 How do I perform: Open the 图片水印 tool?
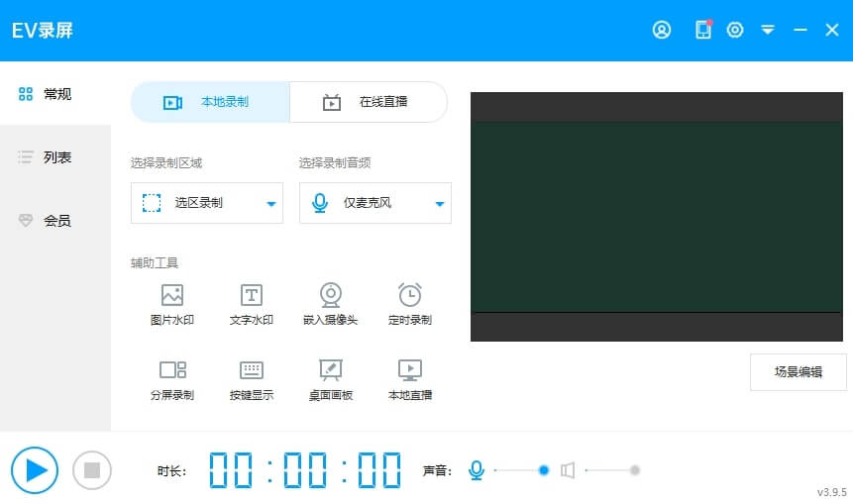[172, 304]
